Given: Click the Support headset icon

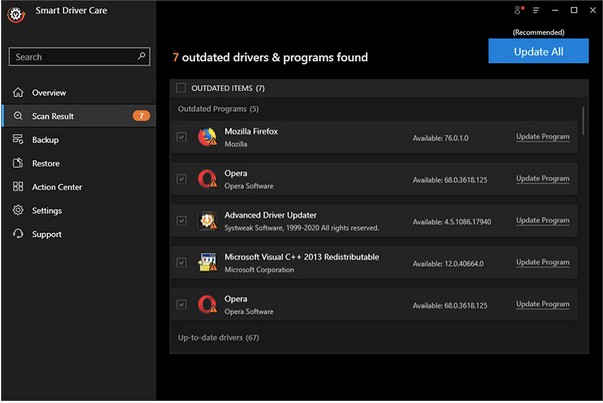Looking at the screenshot, I should pyautogui.click(x=18, y=234).
